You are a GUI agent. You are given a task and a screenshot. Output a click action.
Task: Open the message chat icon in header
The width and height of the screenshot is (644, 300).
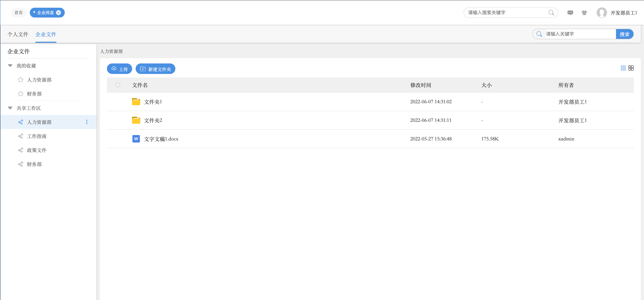[570, 12]
